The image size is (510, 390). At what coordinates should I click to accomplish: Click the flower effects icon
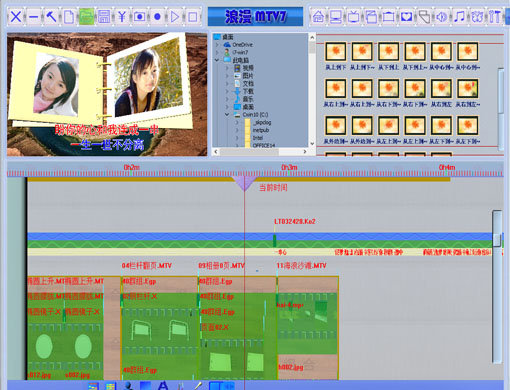477,16
